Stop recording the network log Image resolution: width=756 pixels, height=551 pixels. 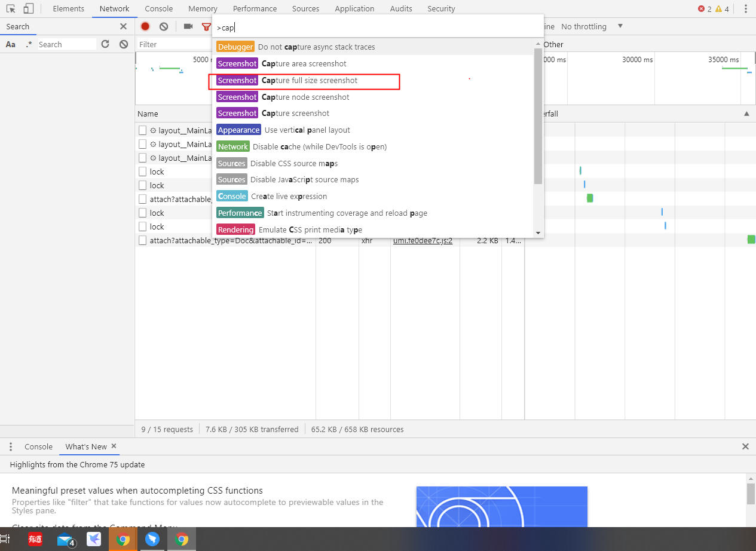click(x=145, y=26)
